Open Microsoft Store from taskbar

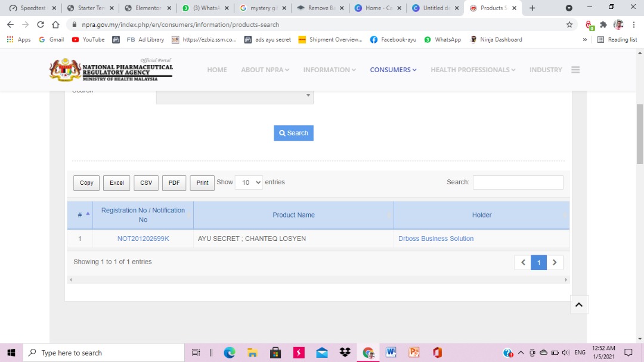275,352
